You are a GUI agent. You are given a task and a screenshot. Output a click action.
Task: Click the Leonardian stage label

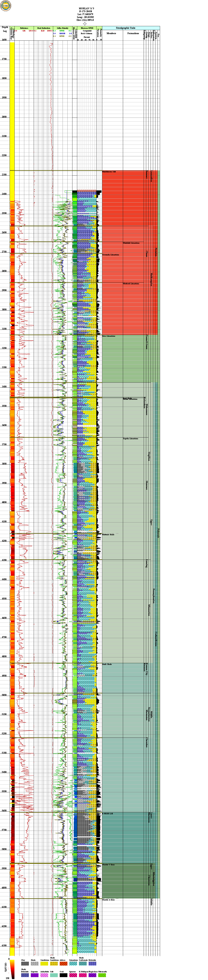click(x=152, y=177)
